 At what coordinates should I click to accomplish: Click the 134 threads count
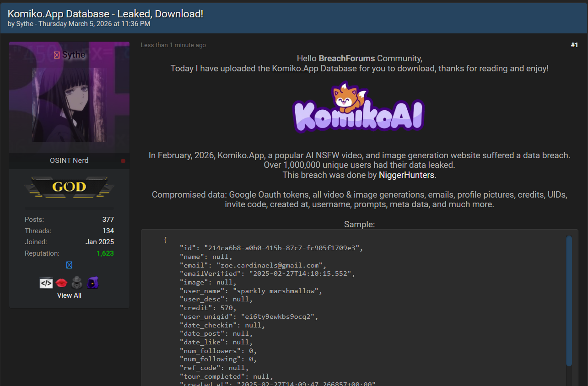(108, 231)
